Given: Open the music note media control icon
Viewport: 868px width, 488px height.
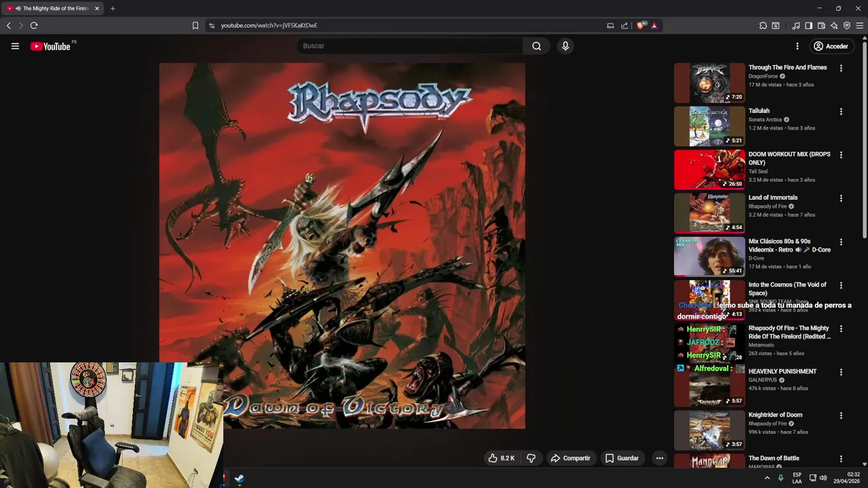Looking at the screenshot, I should pos(796,25).
